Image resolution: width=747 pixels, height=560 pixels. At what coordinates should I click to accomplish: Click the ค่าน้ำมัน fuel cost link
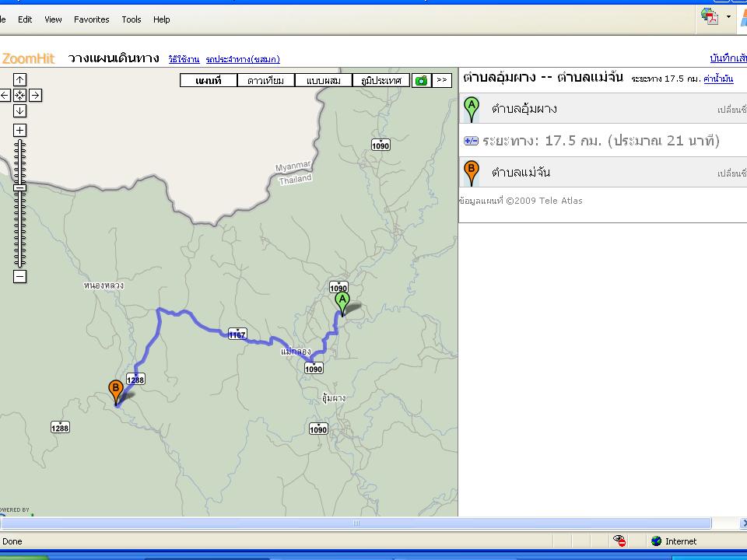(x=719, y=79)
